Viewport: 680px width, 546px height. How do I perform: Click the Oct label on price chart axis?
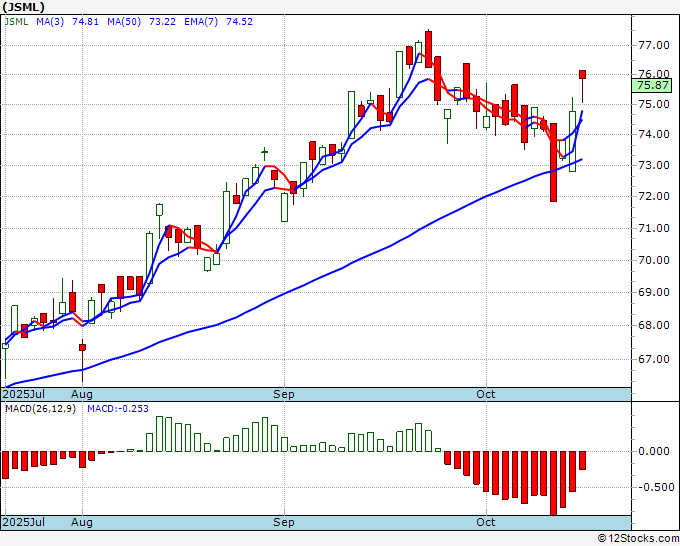click(486, 394)
